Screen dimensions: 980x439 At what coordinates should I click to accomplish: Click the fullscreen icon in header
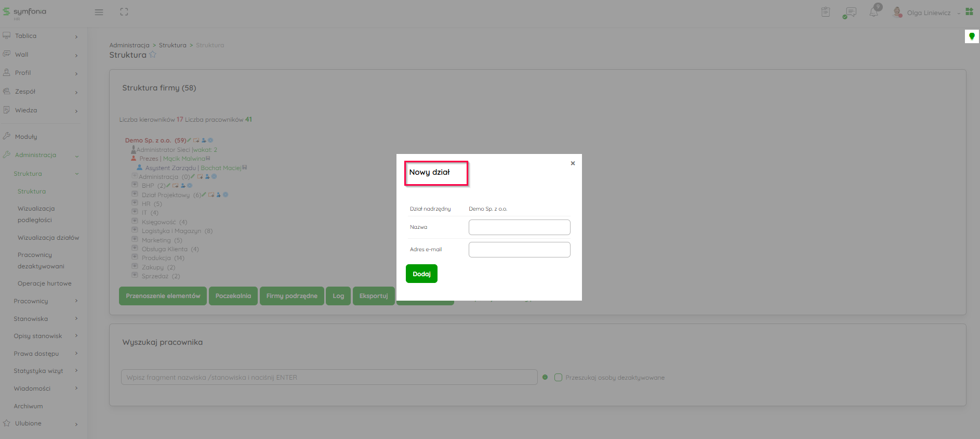[x=124, y=12]
